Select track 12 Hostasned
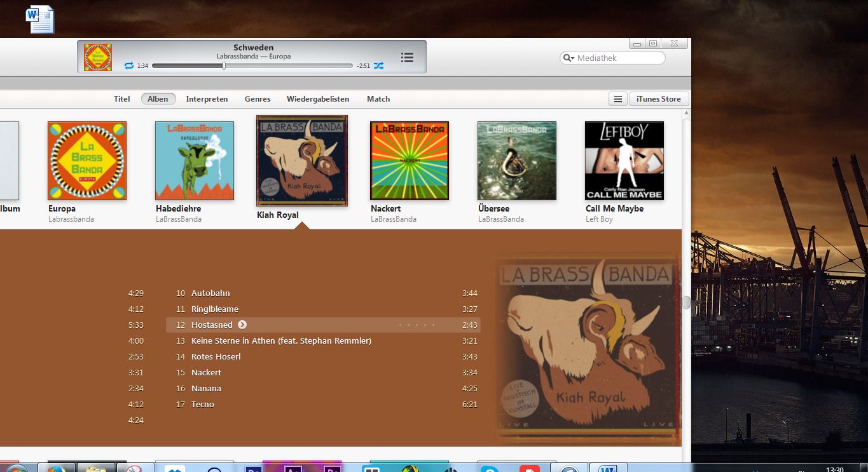 pos(323,325)
